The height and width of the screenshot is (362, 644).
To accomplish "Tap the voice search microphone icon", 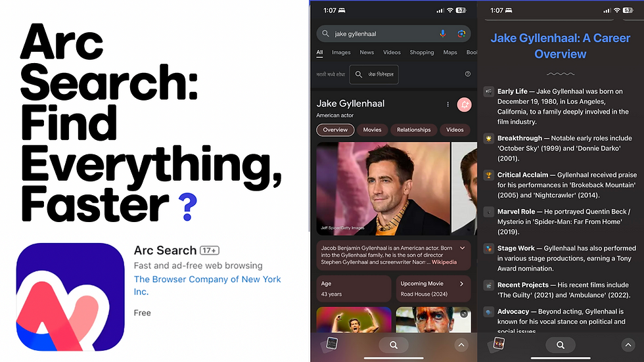I will coord(443,34).
